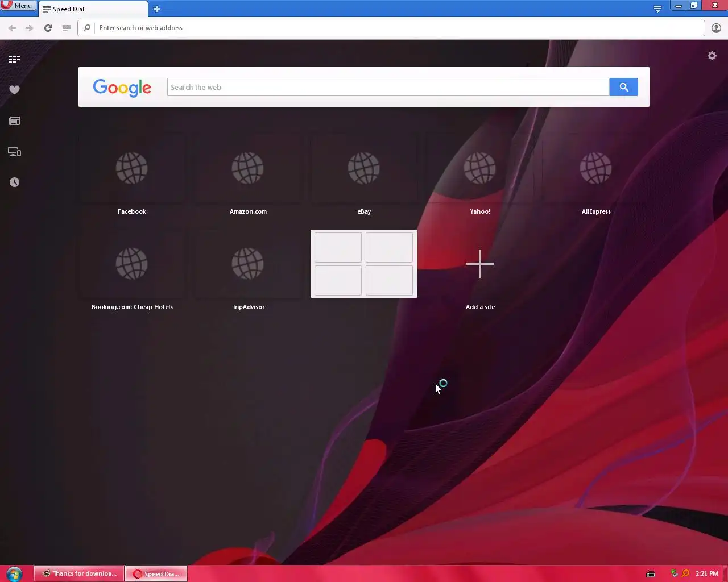
Task: Open the Opera Menu button
Action: pos(18,6)
